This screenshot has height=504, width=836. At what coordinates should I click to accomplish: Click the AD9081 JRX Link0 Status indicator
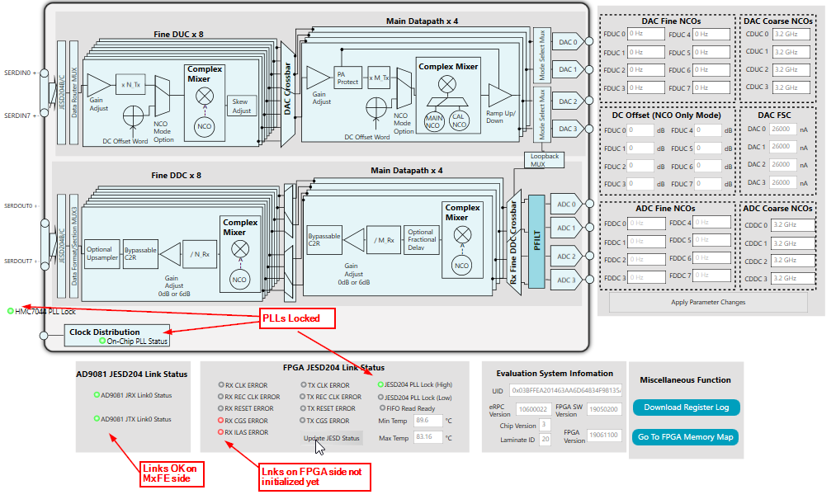click(x=97, y=395)
